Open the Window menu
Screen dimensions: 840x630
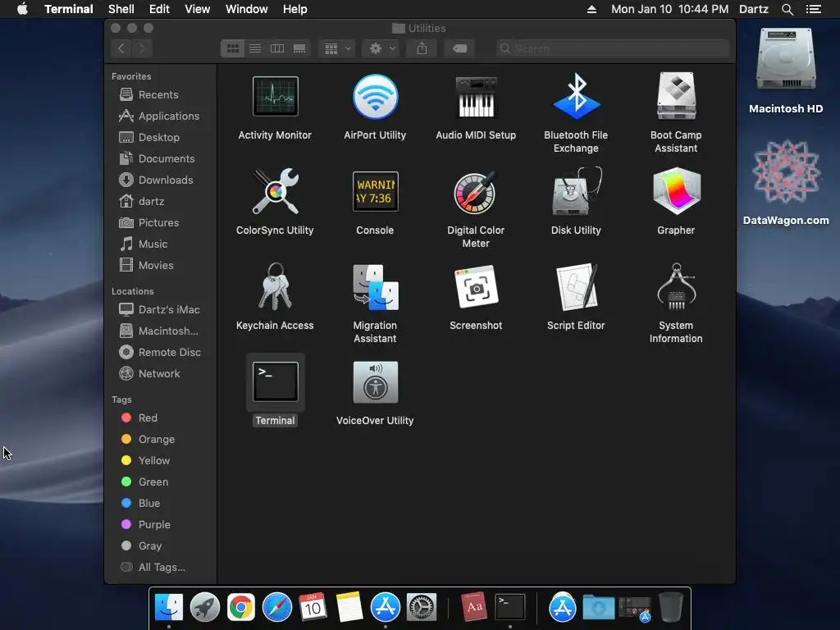coord(246,9)
